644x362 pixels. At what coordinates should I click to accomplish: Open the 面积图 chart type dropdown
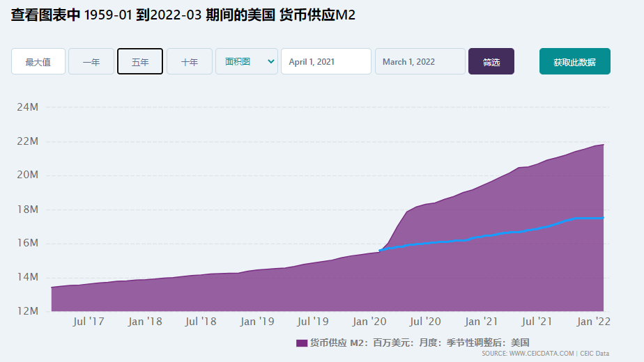pyautogui.click(x=247, y=61)
